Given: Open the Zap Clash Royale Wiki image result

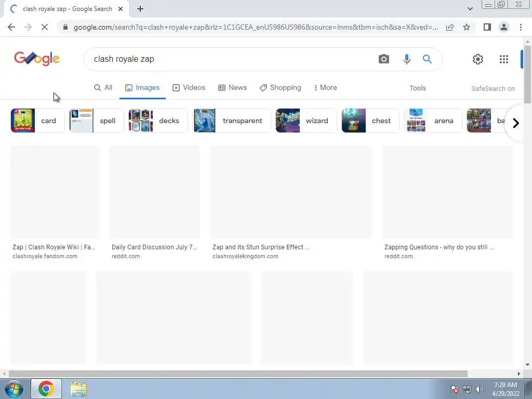Looking at the screenshot, I should [55, 192].
